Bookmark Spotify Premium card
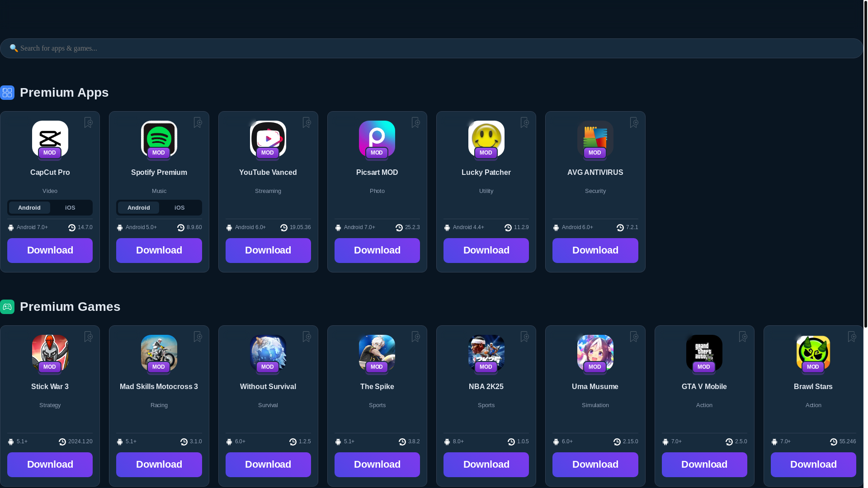 click(198, 122)
